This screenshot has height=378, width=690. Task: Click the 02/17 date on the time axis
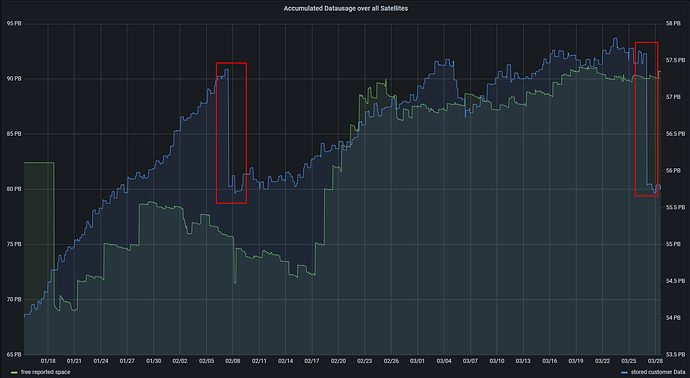[312, 361]
